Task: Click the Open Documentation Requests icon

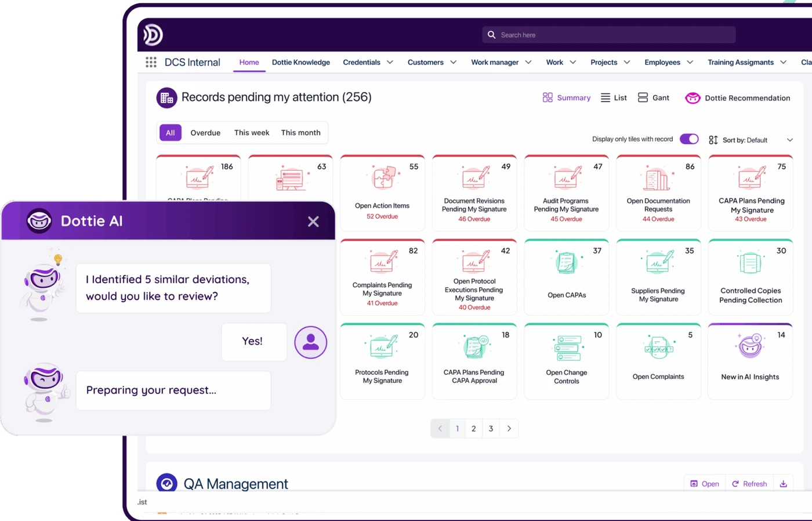Action: tap(658, 178)
